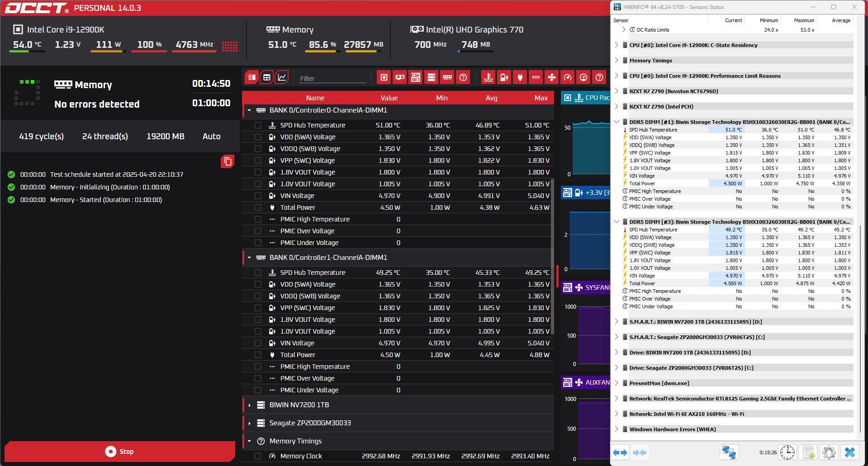Show the graph view in OCCT monitoring
This screenshot has height=466, width=868.
click(x=282, y=77)
